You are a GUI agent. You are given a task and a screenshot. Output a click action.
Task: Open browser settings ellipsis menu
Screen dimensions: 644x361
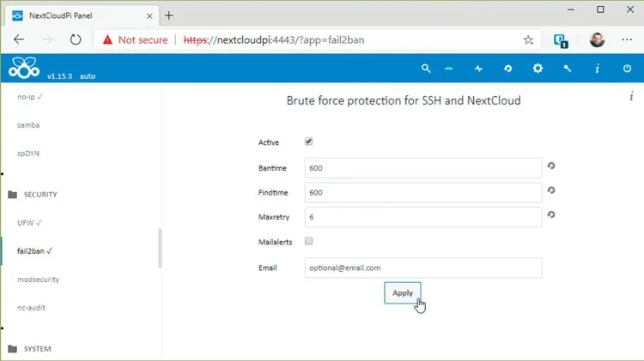627,39
